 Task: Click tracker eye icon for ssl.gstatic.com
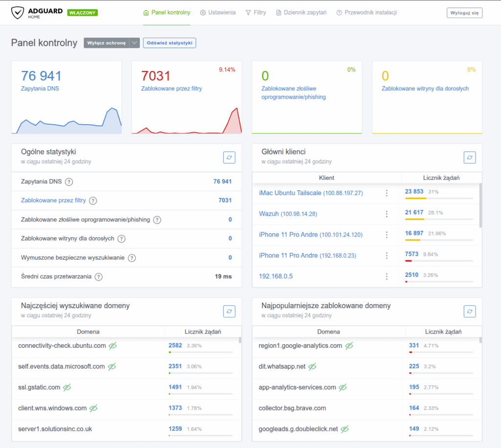[67, 387]
